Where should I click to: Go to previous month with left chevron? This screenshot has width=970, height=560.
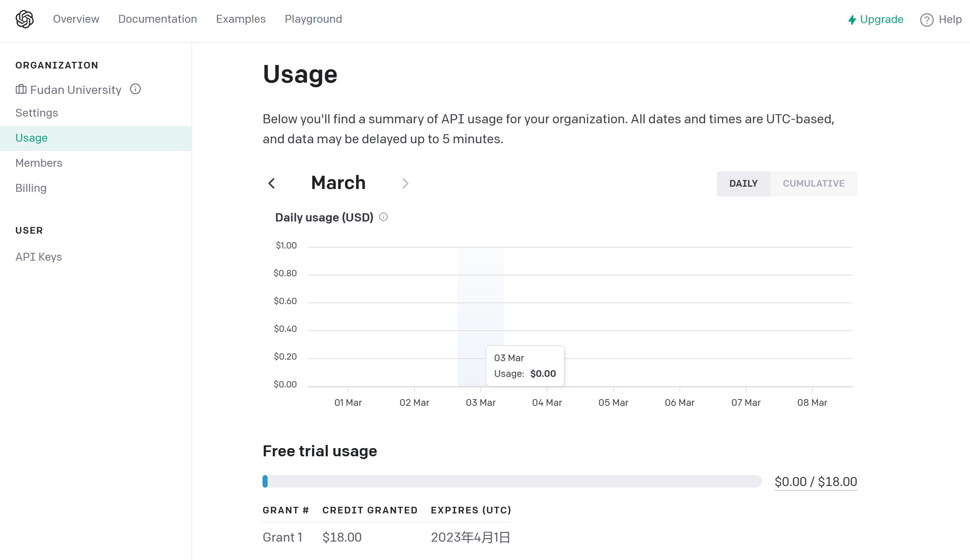click(272, 183)
